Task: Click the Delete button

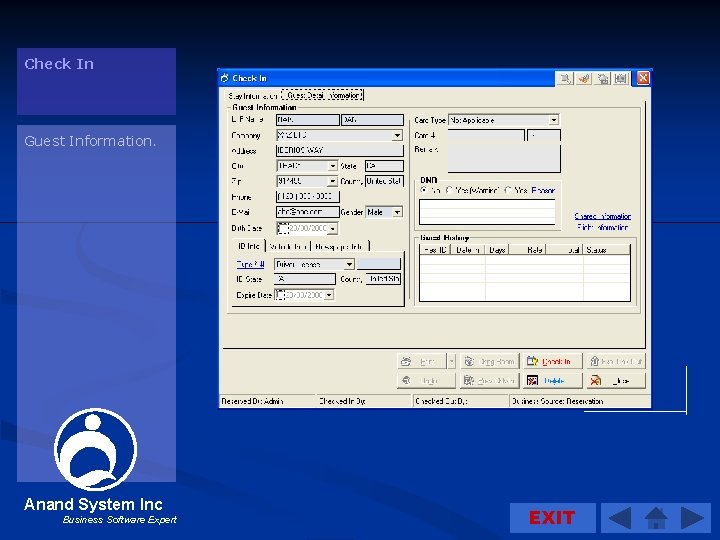Action: coord(553,381)
